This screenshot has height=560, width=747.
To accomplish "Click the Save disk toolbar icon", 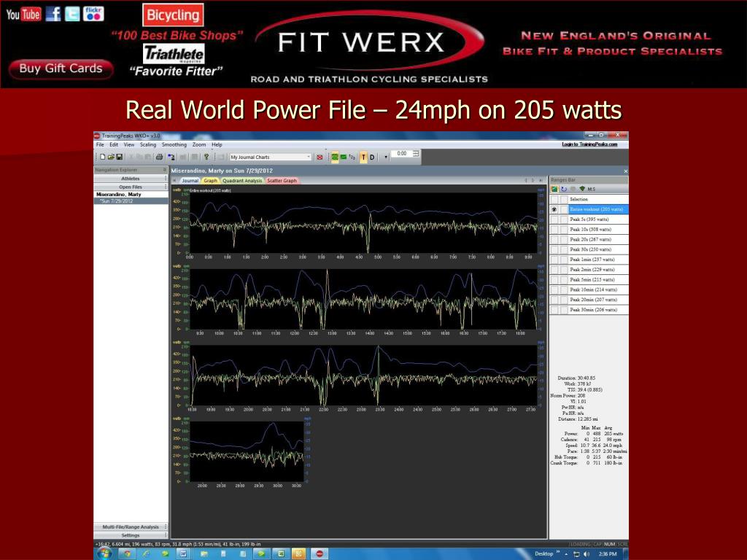I will (x=120, y=157).
